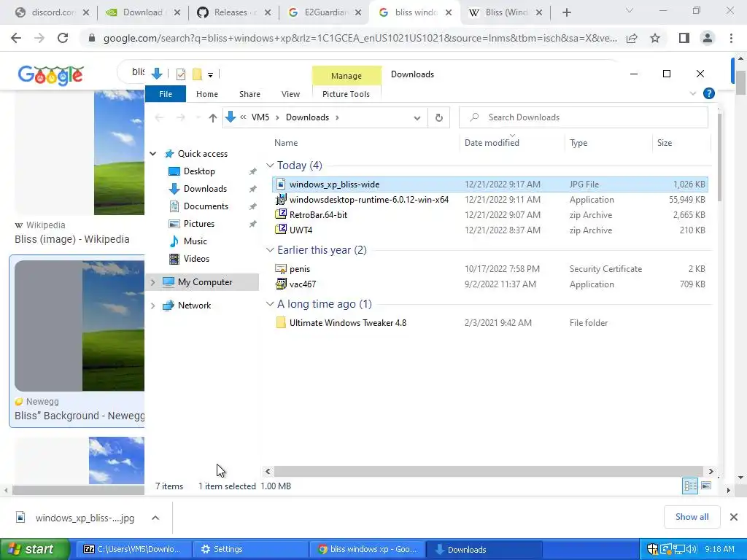Collapse the Earlier this year (2) group
The image size is (747, 560).
tap(270, 250)
